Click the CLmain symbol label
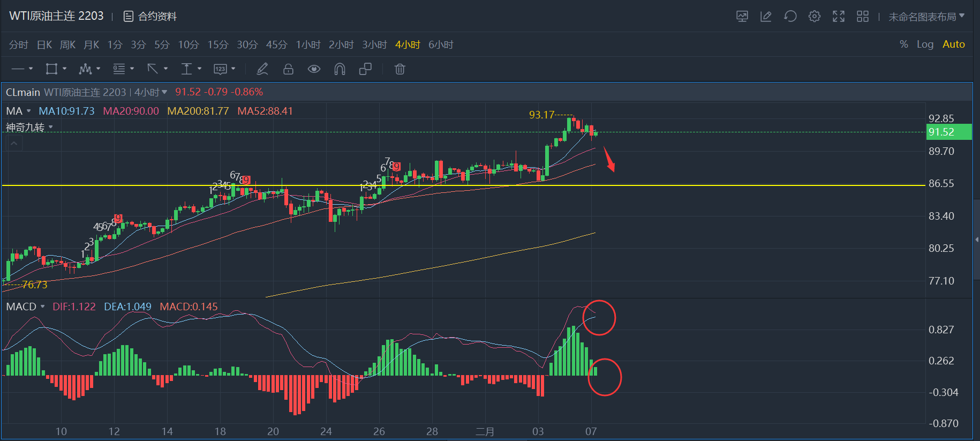 point(23,92)
